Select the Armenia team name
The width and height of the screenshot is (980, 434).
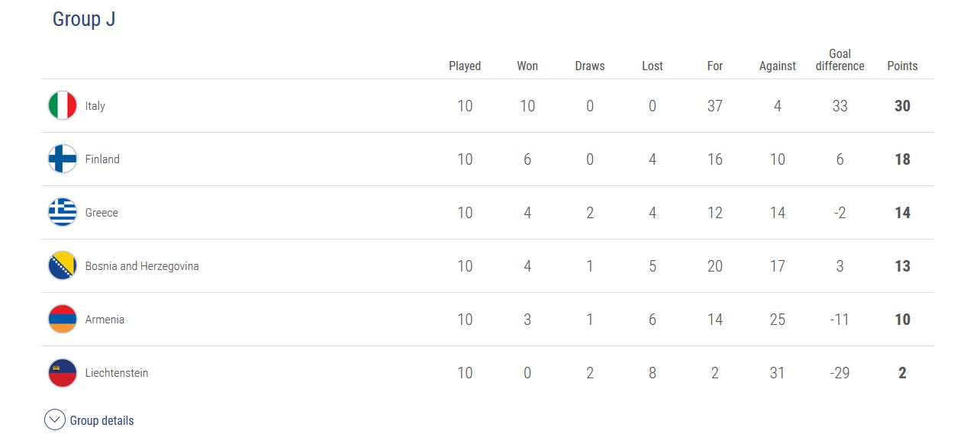[x=105, y=320]
